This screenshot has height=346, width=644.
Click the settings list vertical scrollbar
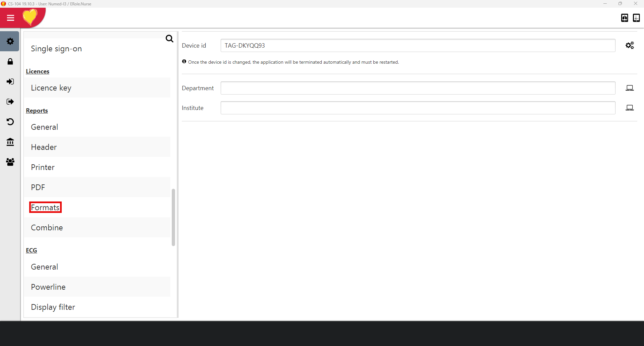click(x=173, y=217)
